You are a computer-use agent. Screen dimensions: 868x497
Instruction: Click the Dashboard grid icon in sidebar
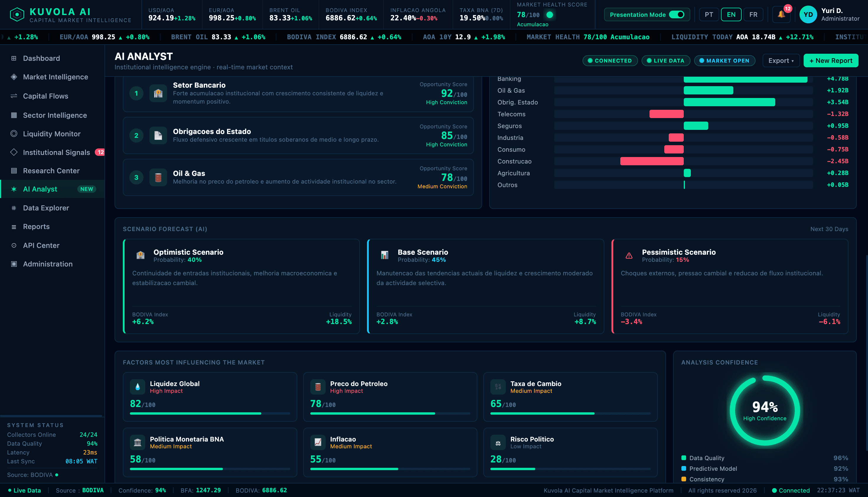14,58
